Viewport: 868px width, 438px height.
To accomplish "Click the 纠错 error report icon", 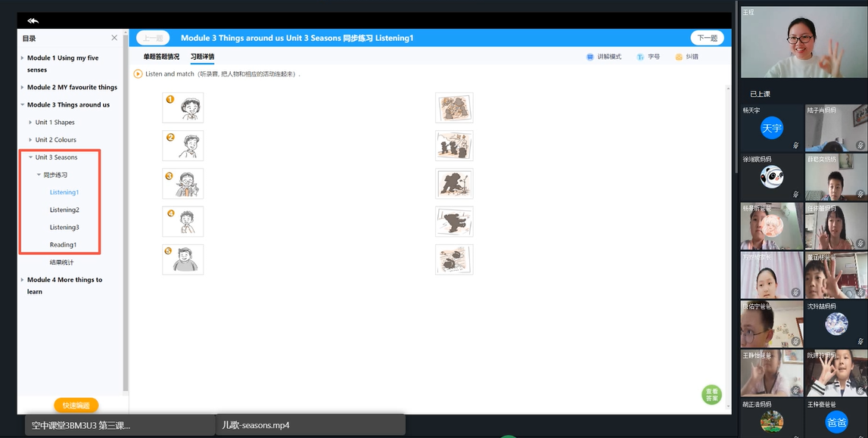I will click(x=679, y=57).
